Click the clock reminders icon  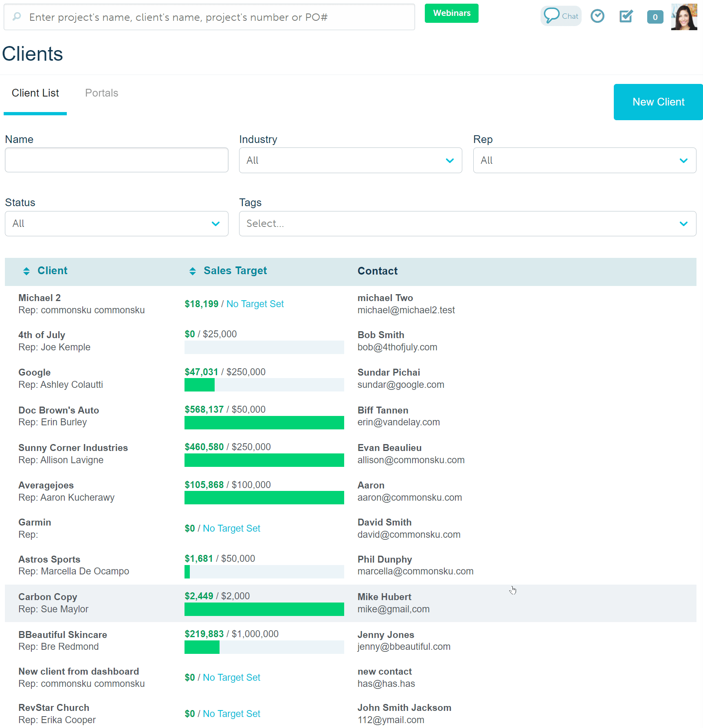coord(598,16)
